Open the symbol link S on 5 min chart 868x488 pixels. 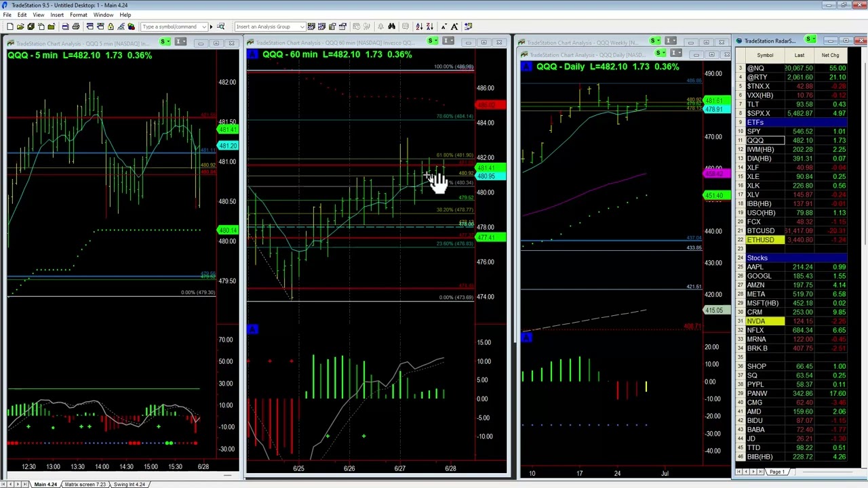click(x=165, y=42)
